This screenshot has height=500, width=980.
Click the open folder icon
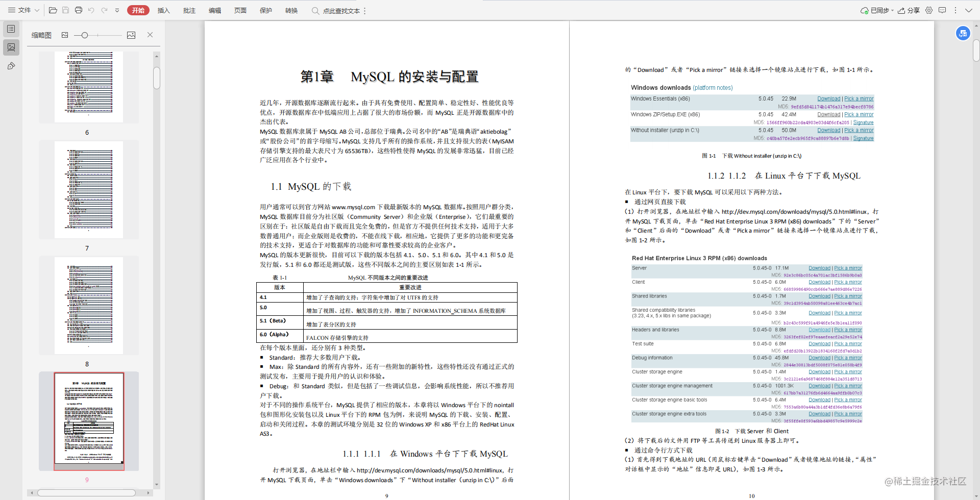point(53,10)
